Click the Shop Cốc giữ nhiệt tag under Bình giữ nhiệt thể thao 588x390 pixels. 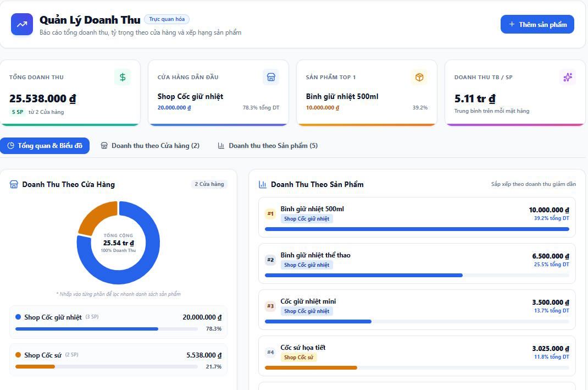click(x=307, y=265)
